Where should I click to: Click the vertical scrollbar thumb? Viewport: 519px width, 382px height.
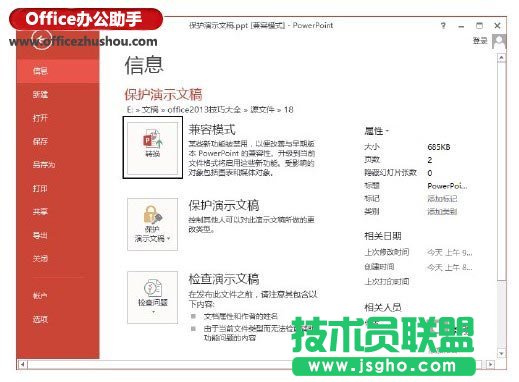point(501,172)
